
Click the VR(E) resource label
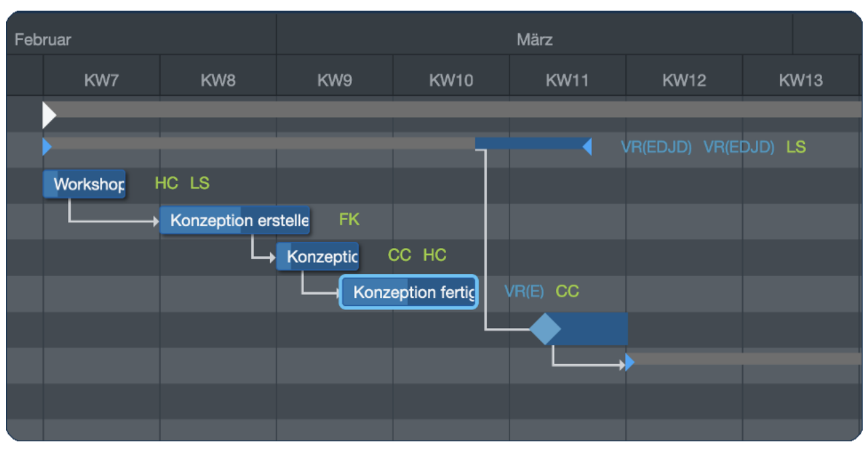524,291
